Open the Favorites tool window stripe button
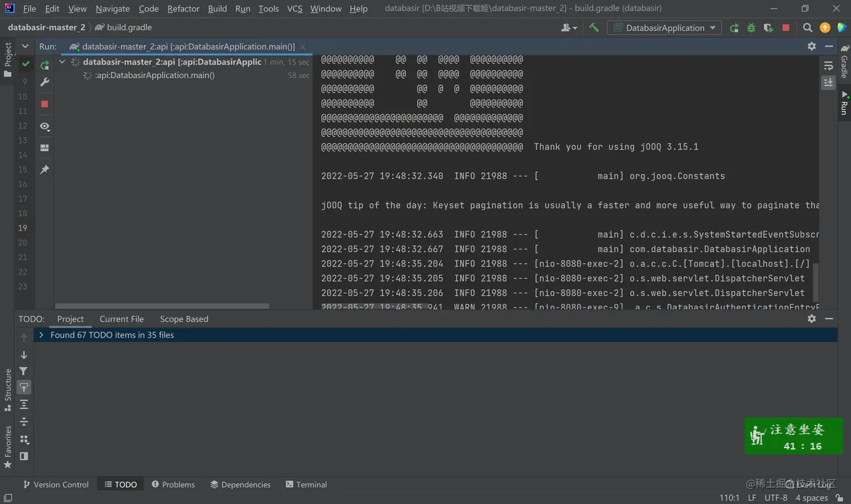851x504 pixels. [x=8, y=447]
